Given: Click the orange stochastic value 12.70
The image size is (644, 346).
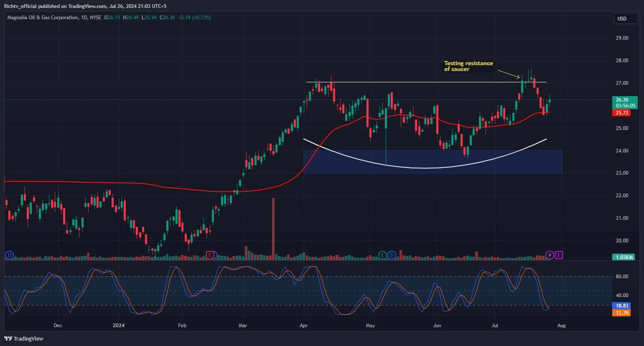Looking at the screenshot, I should [x=622, y=313].
